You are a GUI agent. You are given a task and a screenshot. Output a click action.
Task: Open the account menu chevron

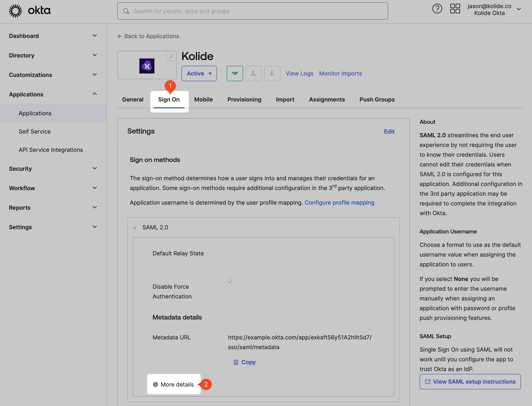coord(518,9)
